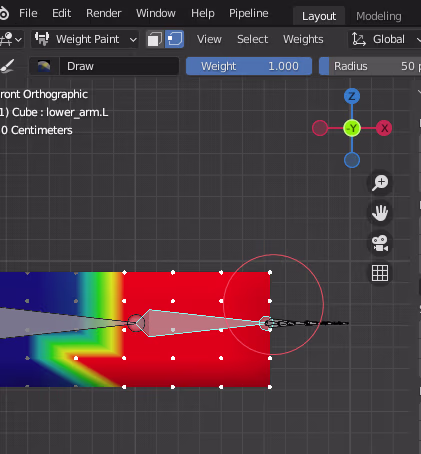Screen dimensions: 421x454
Task: Open the editor type dropdown
Action: tap(11, 39)
